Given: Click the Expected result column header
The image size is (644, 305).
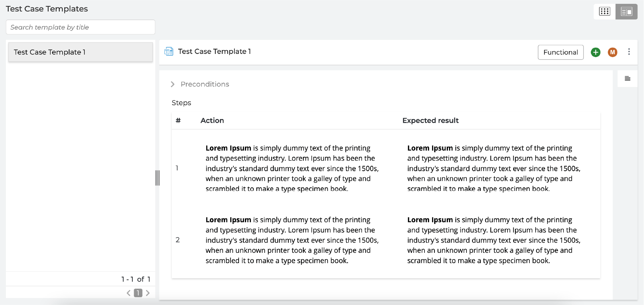Looking at the screenshot, I should point(430,120).
